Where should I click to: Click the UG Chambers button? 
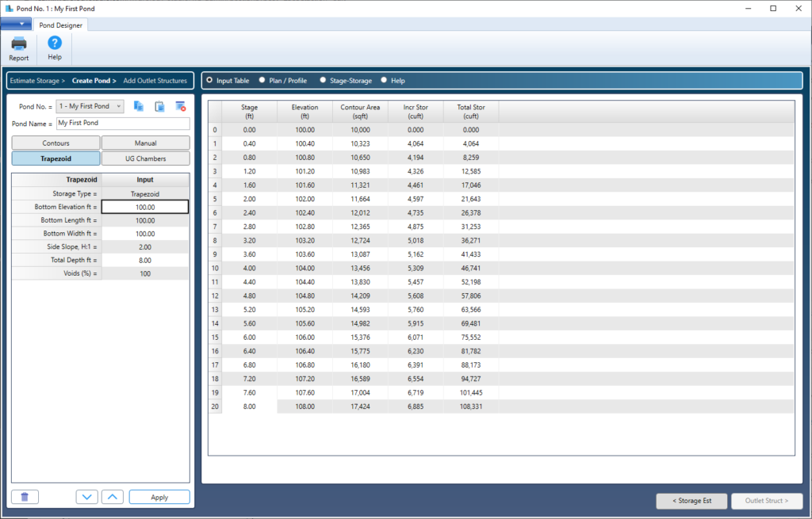tap(146, 158)
